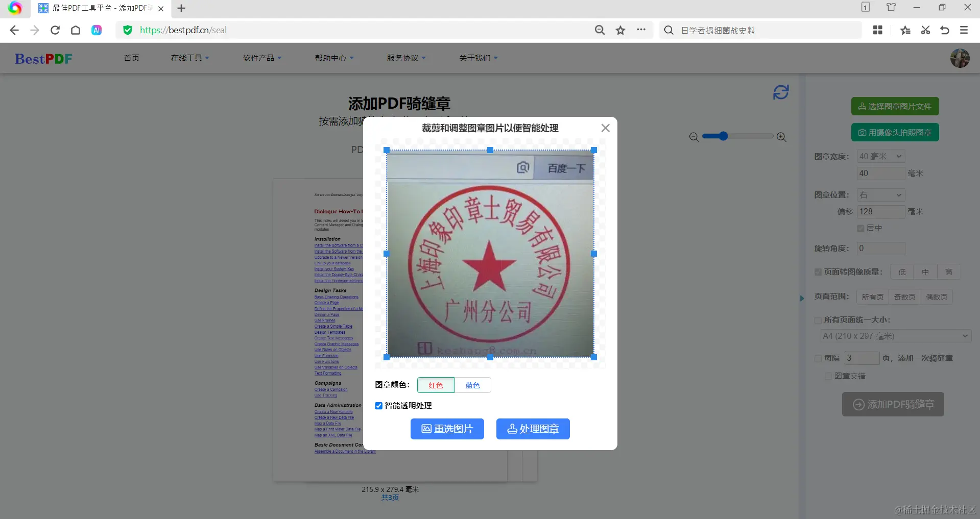Open a new browser tab
The height and width of the screenshot is (519, 980).
pyautogui.click(x=181, y=8)
